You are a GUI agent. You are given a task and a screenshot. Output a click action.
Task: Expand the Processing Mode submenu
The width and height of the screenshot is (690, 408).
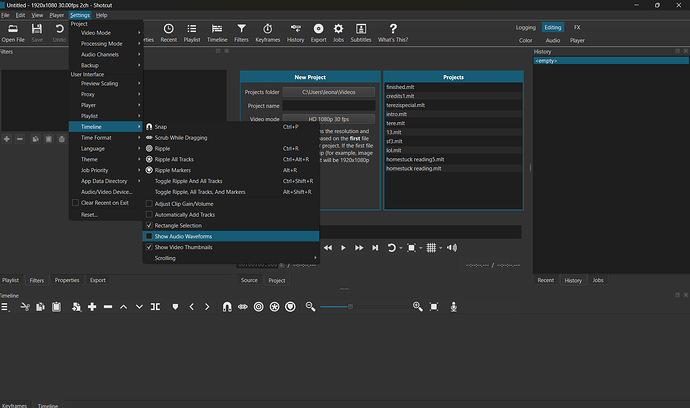(x=106, y=44)
